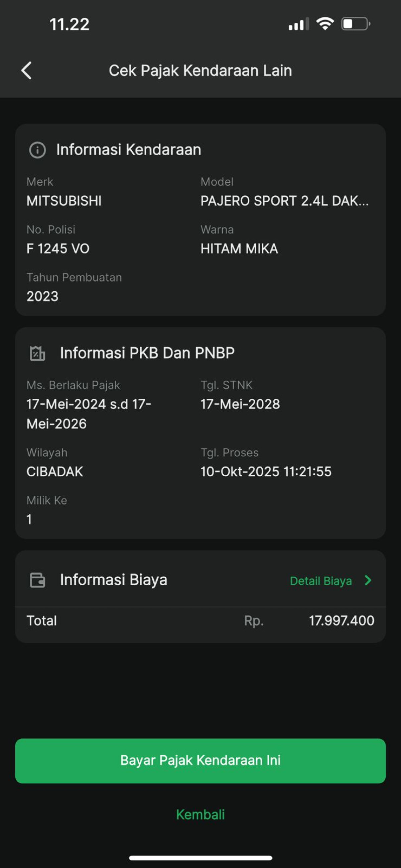Tap the cellular signal bars icon
The width and height of the screenshot is (401, 868).
coord(298,24)
